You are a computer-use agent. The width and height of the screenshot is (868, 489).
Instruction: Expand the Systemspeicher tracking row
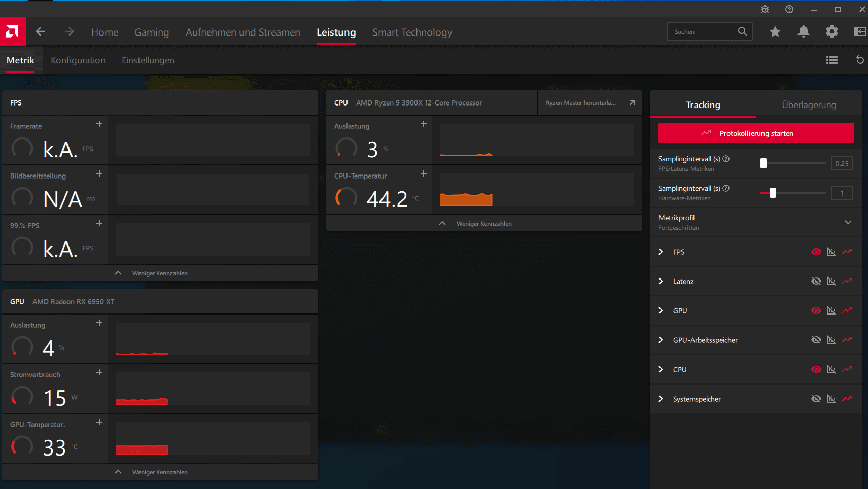[661, 399]
